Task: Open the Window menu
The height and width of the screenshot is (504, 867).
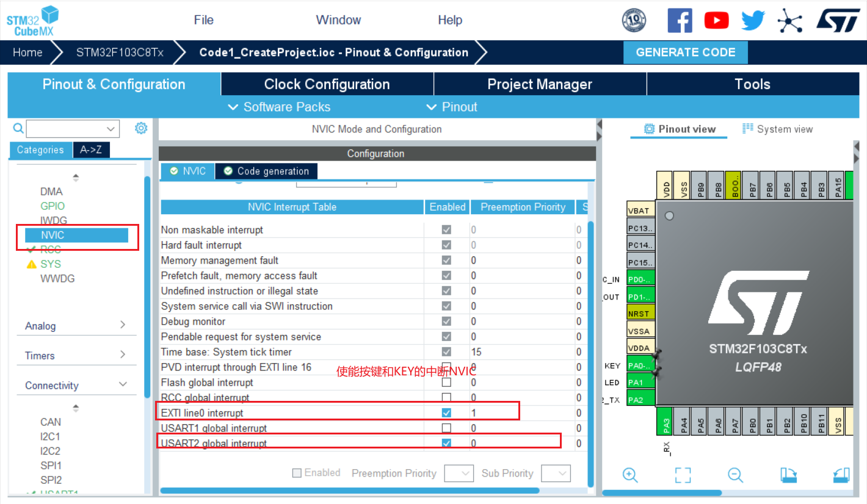Action: [338, 20]
